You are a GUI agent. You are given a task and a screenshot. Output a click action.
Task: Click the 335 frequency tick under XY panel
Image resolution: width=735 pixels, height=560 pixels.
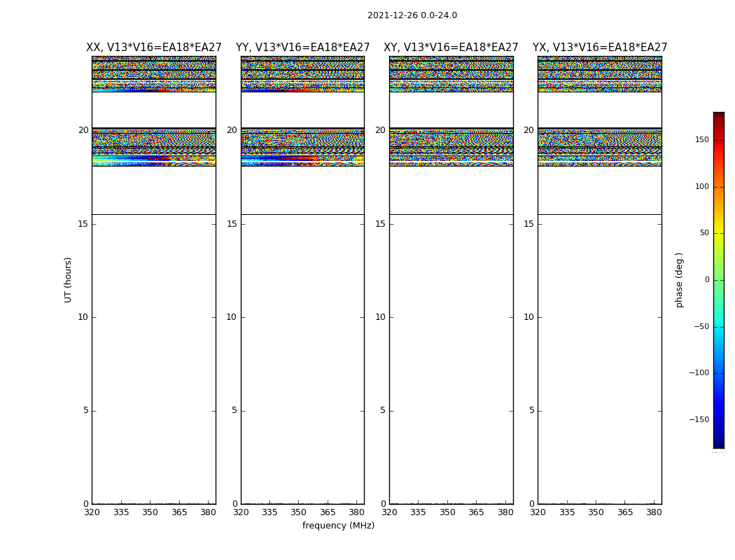pyautogui.click(x=418, y=512)
